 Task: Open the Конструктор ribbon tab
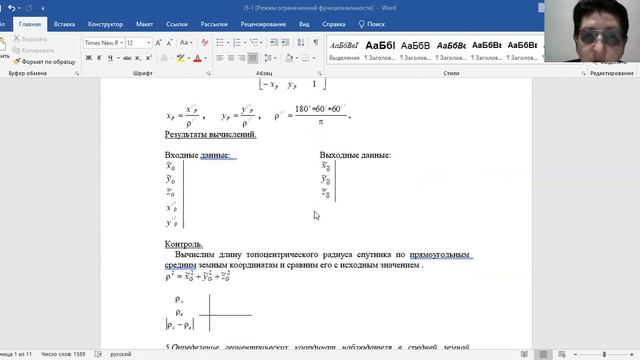[x=105, y=24]
